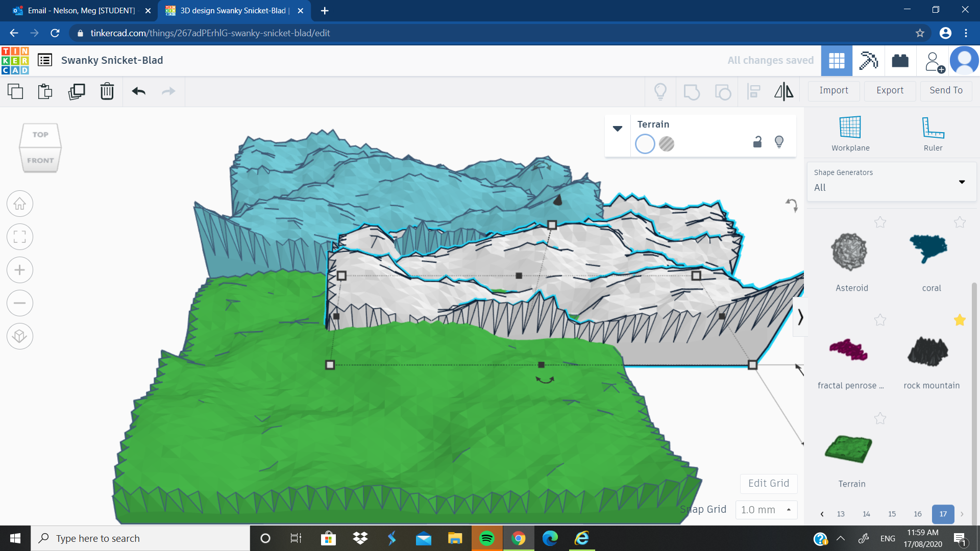Click the Duplicate and repeat icon
Viewport: 980px width, 551px height.
point(77,91)
